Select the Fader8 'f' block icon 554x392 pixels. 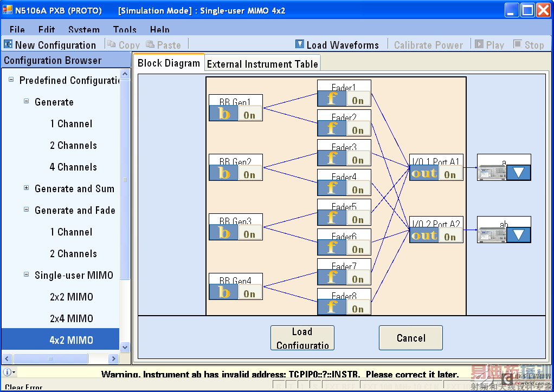click(332, 307)
